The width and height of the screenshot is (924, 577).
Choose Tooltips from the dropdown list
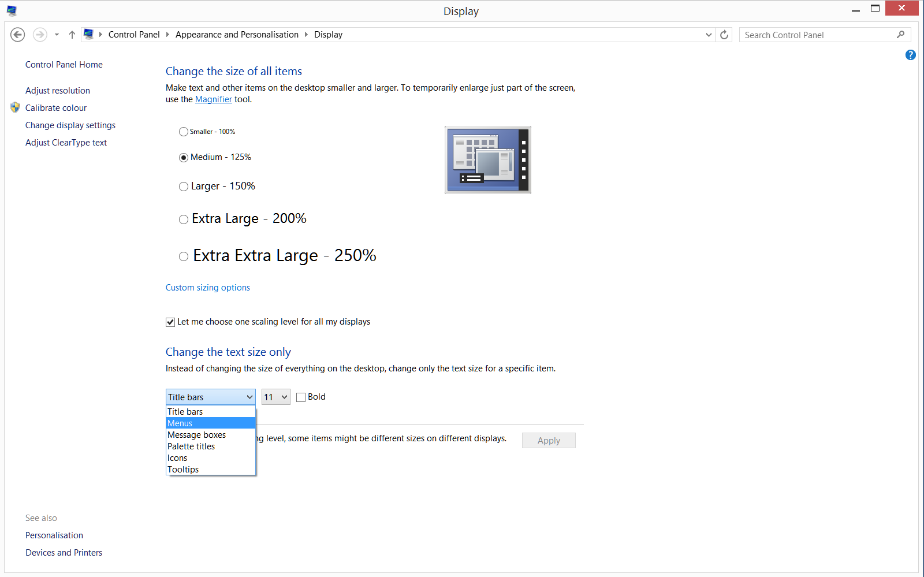click(211, 470)
